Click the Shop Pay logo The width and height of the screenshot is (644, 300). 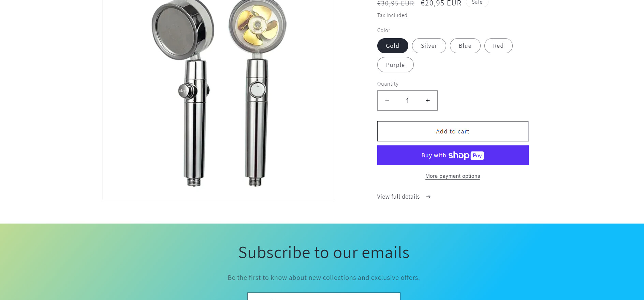pyautogui.click(x=466, y=155)
